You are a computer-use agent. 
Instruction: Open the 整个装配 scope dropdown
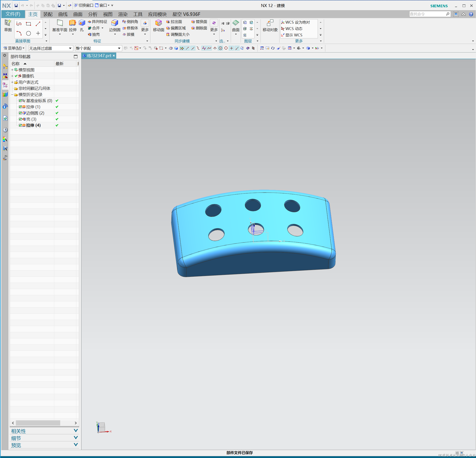click(98, 48)
